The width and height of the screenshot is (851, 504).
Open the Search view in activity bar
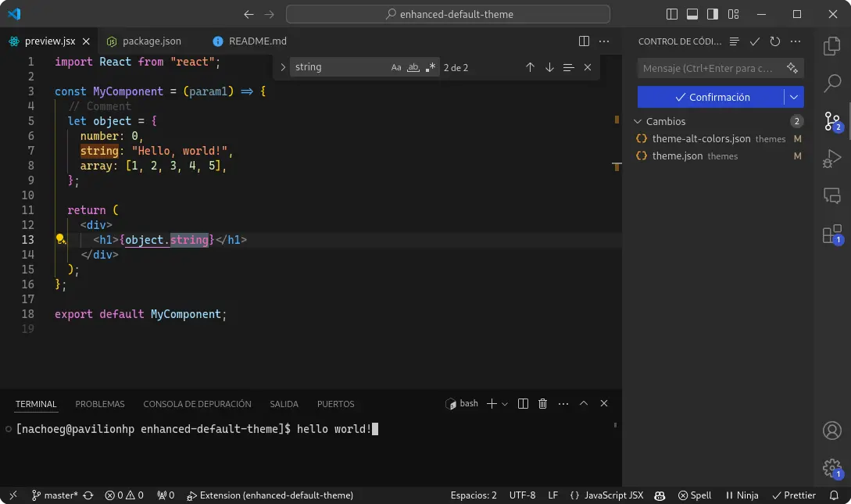pyautogui.click(x=831, y=83)
